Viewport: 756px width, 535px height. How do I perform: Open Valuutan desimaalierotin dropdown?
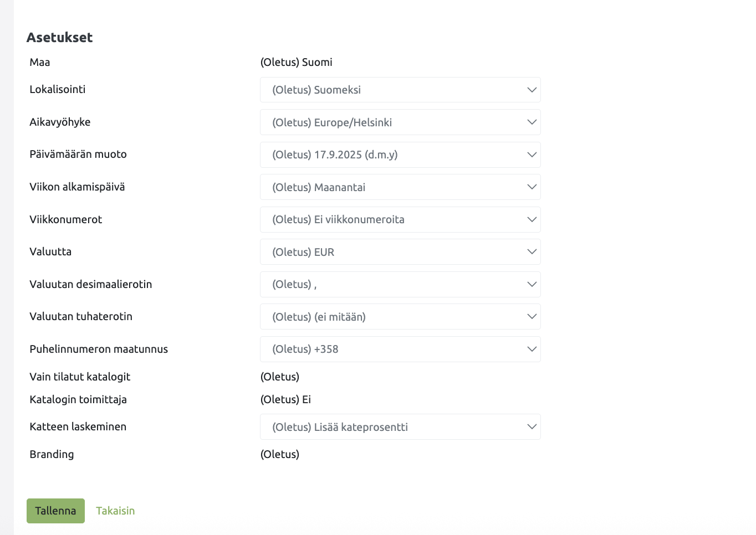[x=400, y=284]
